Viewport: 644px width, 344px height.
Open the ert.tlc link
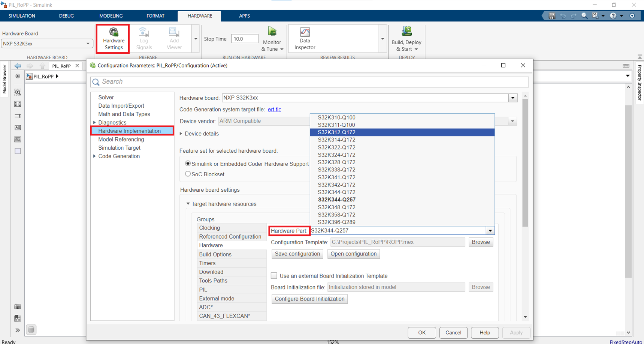coord(274,109)
